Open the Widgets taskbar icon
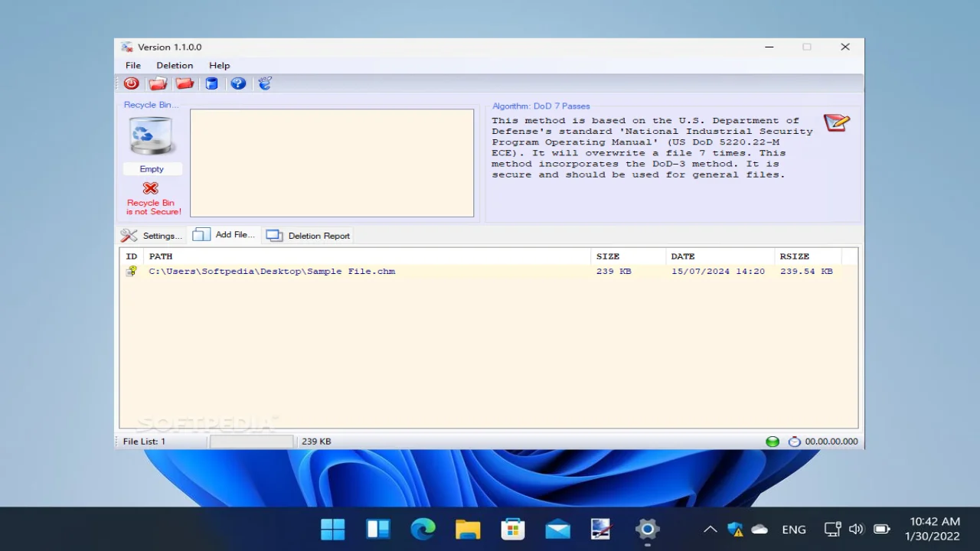 [378, 529]
